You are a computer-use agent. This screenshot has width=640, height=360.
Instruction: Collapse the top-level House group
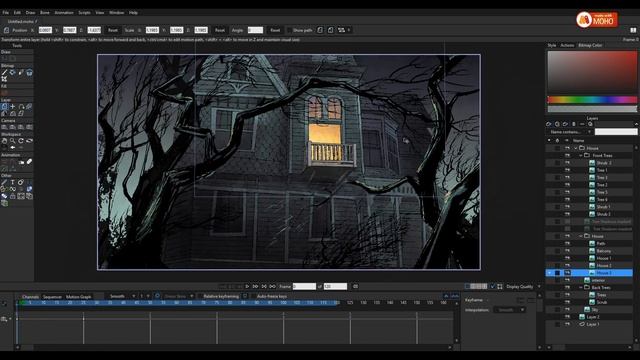click(x=576, y=148)
